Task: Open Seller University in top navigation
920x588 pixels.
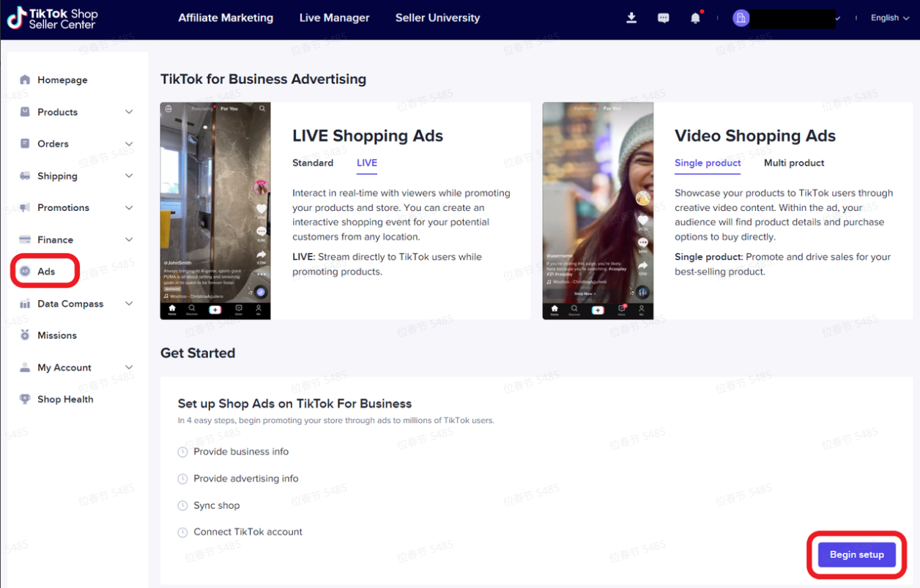Action: point(438,18)
